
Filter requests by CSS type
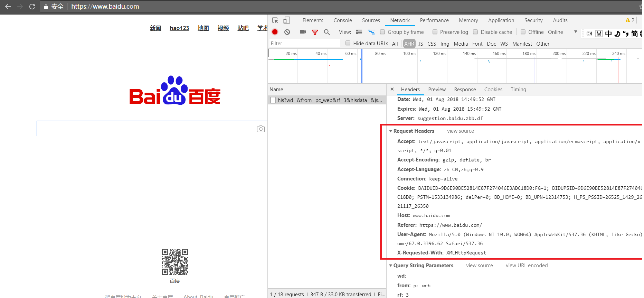432,44
